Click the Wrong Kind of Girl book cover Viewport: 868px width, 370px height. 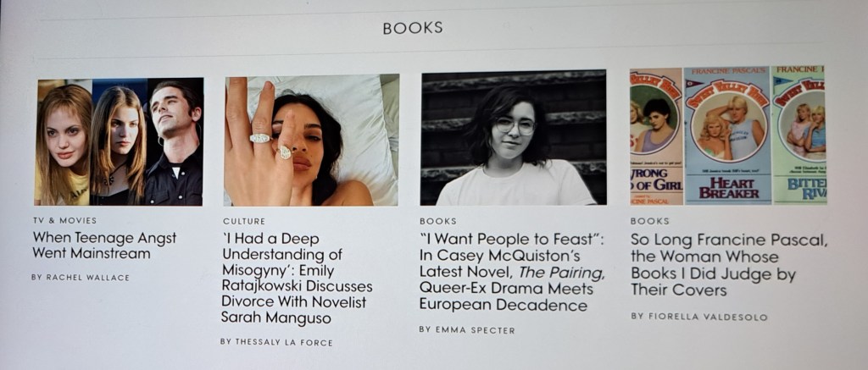657,136
